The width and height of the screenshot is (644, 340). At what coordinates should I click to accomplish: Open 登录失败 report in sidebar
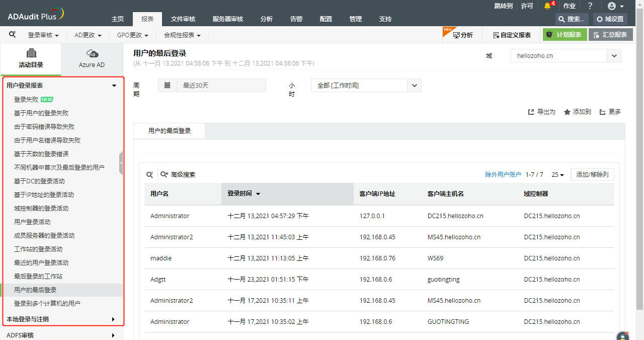tap(26, 100)
